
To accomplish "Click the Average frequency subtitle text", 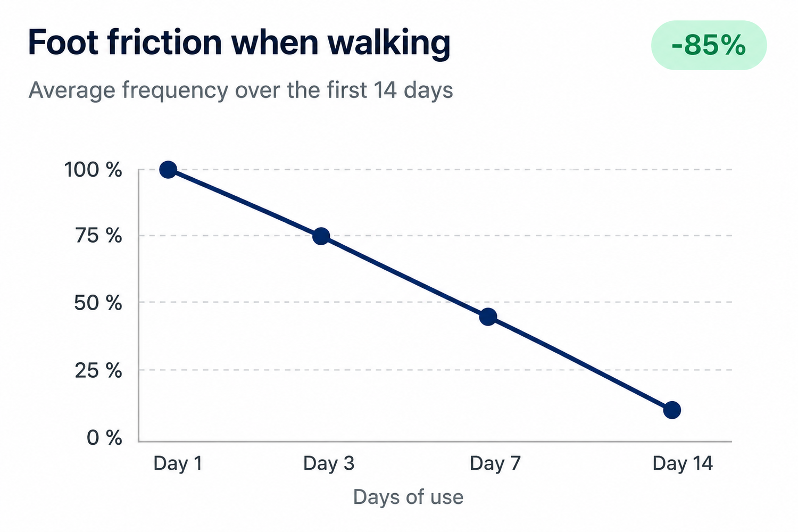I will coord(240,90).
